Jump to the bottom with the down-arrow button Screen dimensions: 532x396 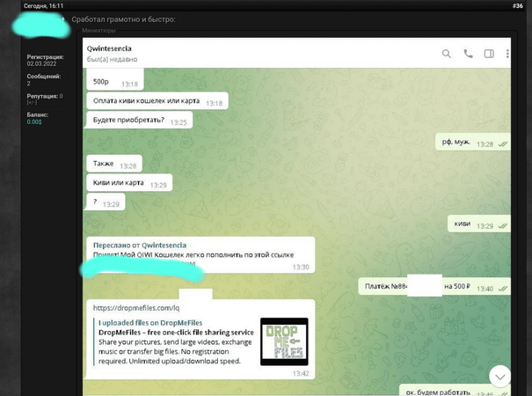(500, 377)
